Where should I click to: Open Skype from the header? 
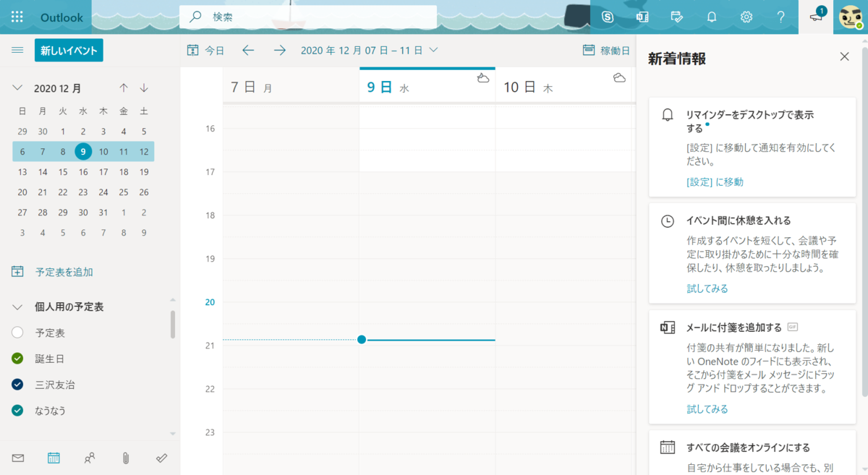(x=608, y=17)
